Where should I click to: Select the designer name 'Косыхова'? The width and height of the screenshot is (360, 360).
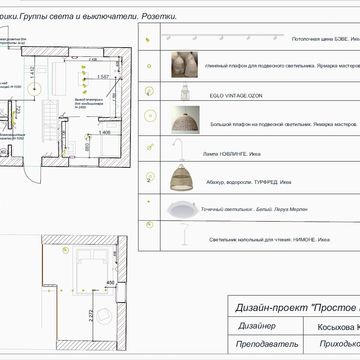[336, 327]
